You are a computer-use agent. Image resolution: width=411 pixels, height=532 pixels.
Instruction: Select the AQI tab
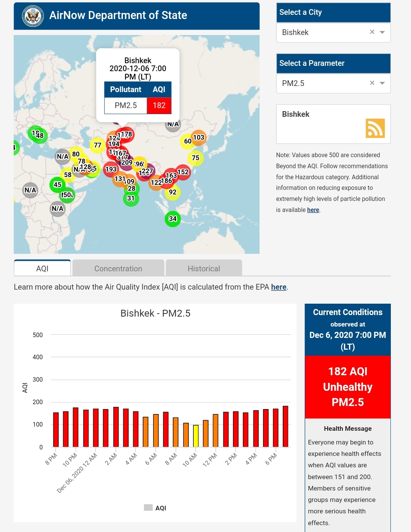[42, 269]
